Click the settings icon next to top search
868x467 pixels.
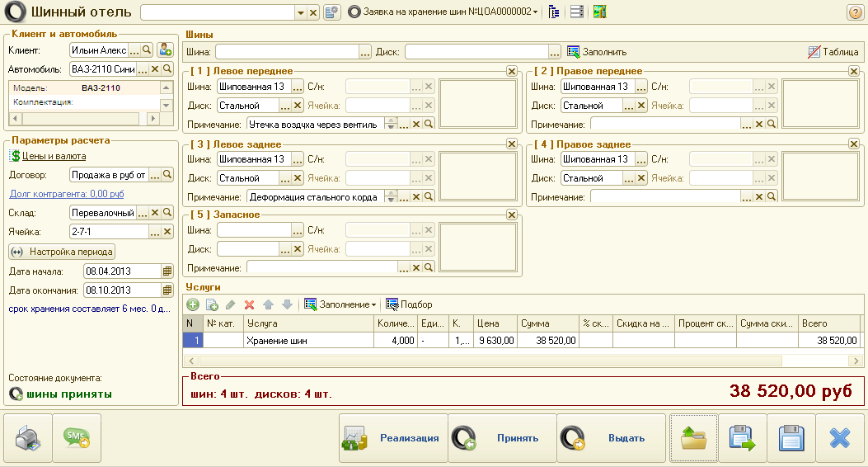331,12
